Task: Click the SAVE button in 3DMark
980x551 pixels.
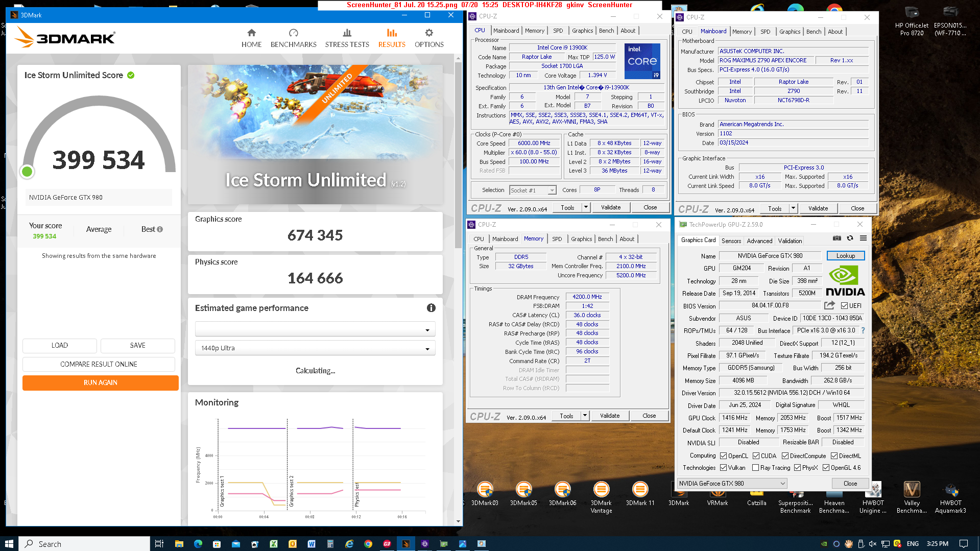Action: [138, 346]
